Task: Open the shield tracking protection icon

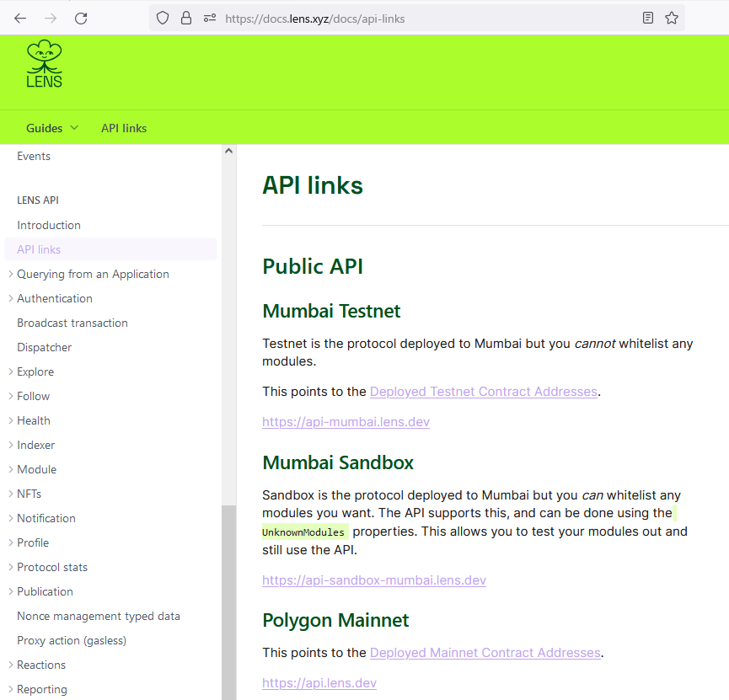Action: click(163, 18)
